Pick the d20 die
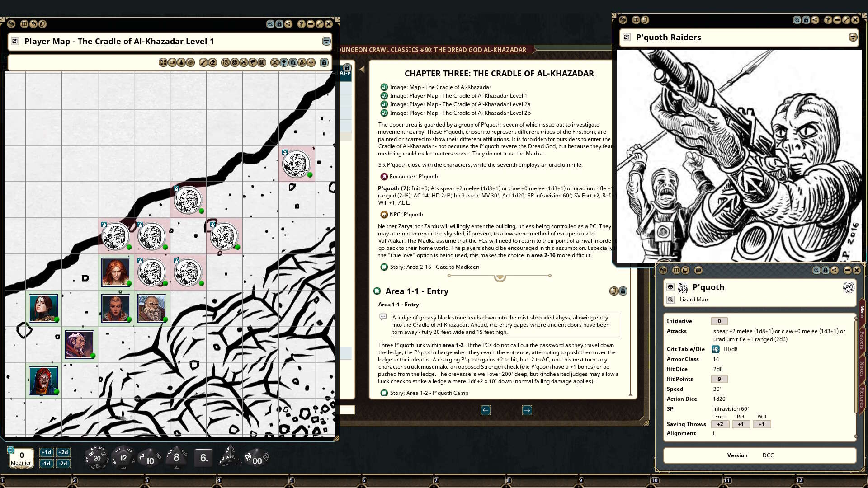Viewport: 868px width, 488px height. (x=96, y=457)
